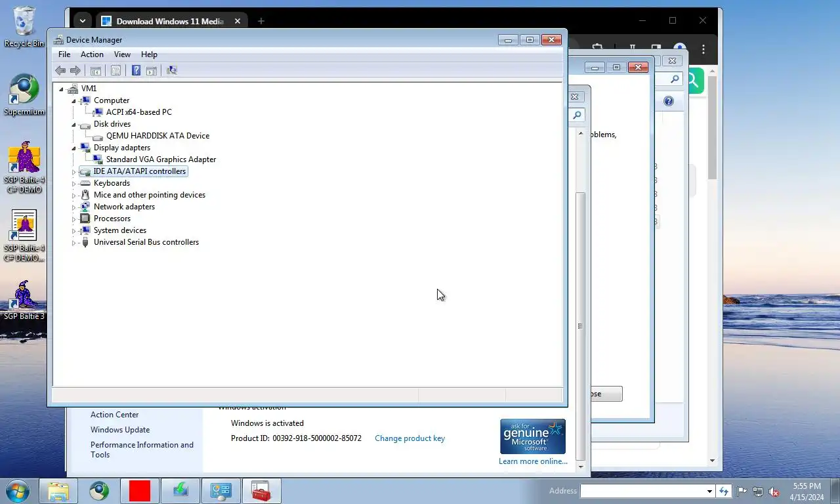This screenshot has width=840, height=504.
Task: Select ACPI x64-based PC device
Action: 139,112
